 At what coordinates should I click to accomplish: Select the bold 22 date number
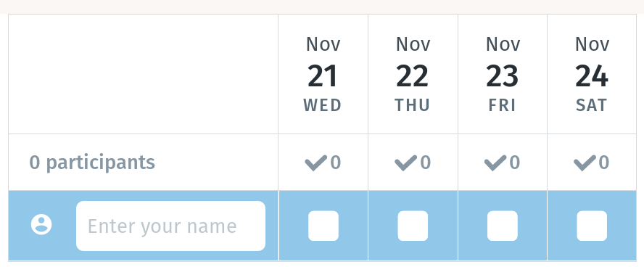[413, 77]
